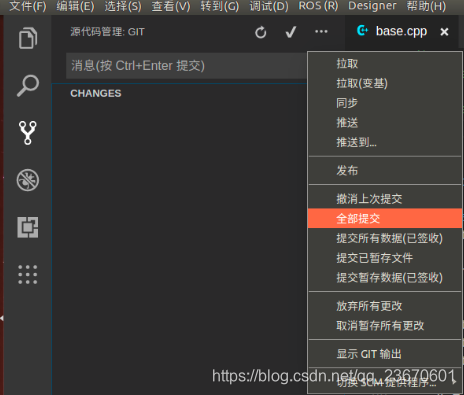Open the Explorer files view icon

tap(28, 38)
